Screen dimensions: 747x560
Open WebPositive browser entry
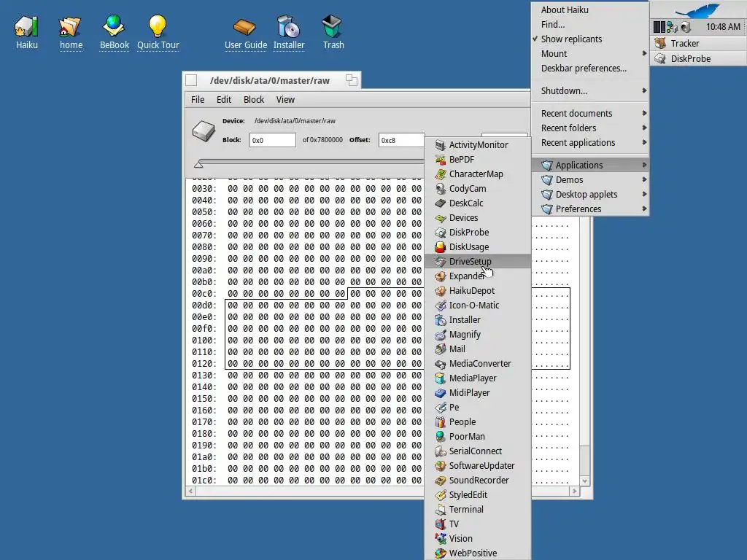point(478,553)
